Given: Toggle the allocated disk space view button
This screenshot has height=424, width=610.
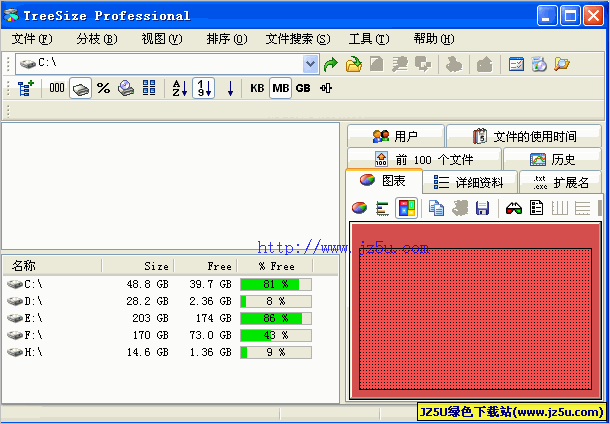Looking at the screenshot, I should click(81, 88).
